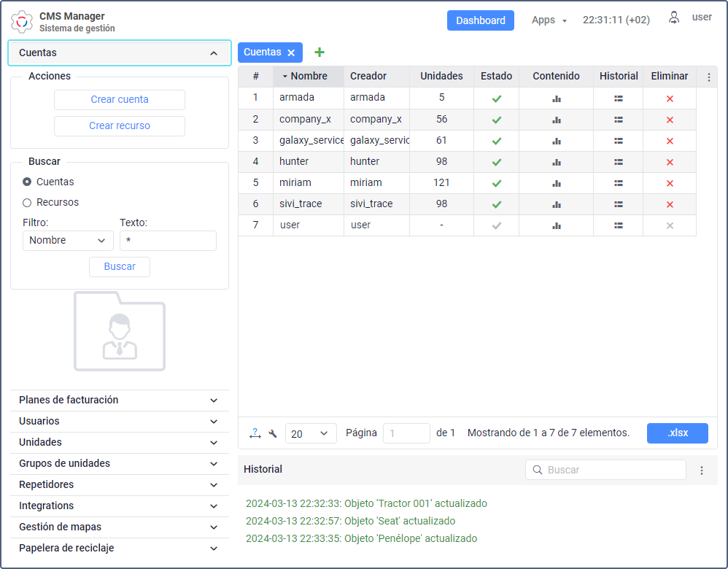728x569 pixels.
Task: Click the Crear cuenta button
Action: (x=120, y=100)
